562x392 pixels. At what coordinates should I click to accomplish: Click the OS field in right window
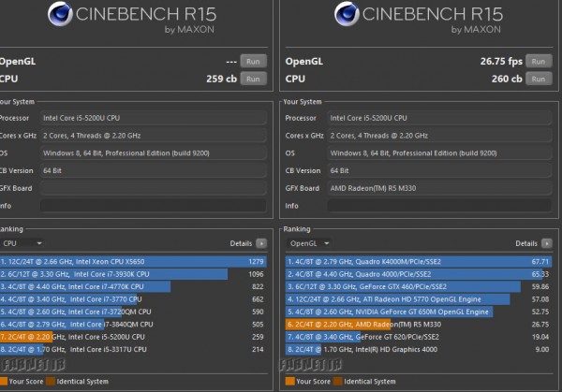pos(439,153)
